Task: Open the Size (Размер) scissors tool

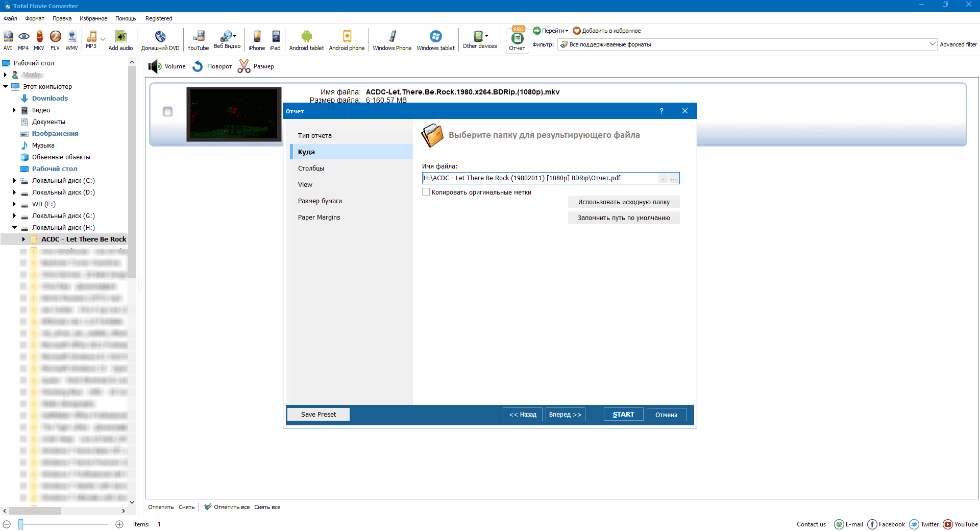Action: coord(256,66)
